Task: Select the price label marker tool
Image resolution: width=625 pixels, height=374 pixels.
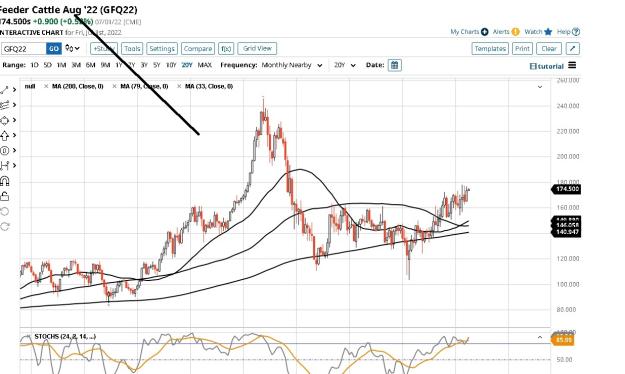Action: 4,151
